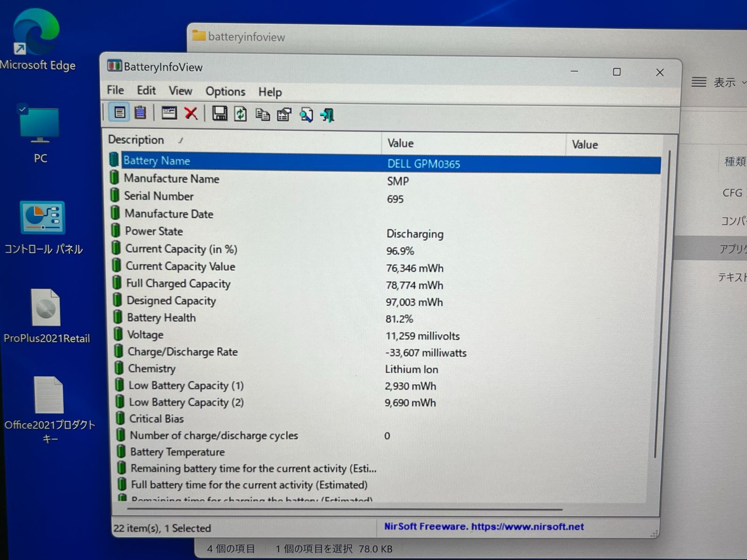Image resolution: width=747 pixels, height=560 pixels.
Task: Select the Current Capacity Value row
Action: [385, 266]
